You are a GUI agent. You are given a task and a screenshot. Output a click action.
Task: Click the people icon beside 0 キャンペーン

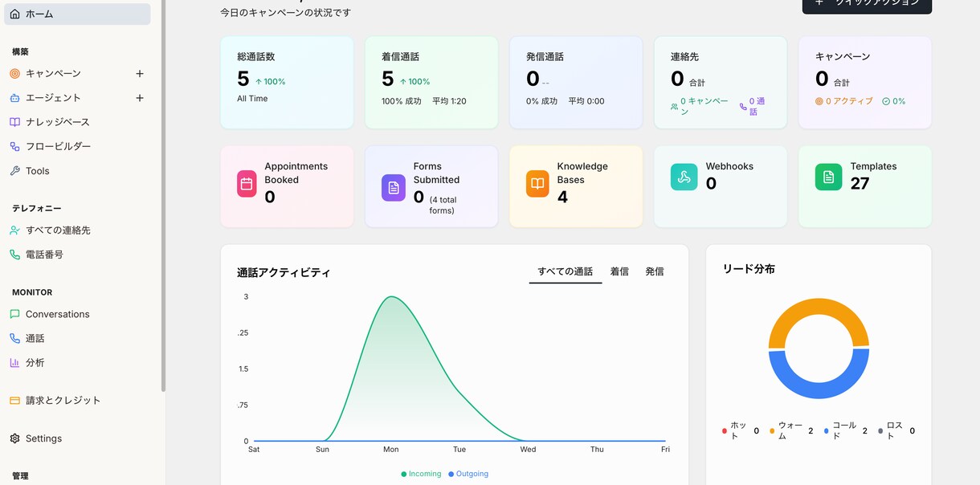[674, 107]
